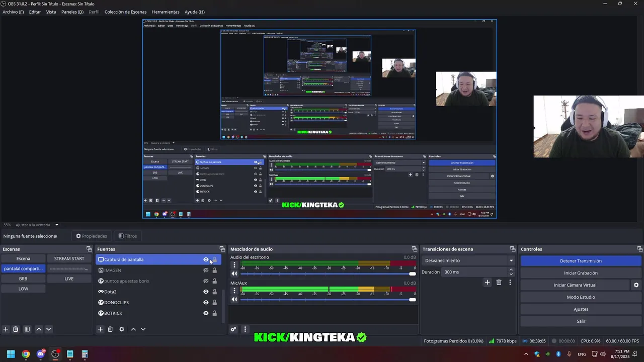Open Colección de Escenas menu
The height and width of the screenshot is (362, 644).
click(125, 12)
